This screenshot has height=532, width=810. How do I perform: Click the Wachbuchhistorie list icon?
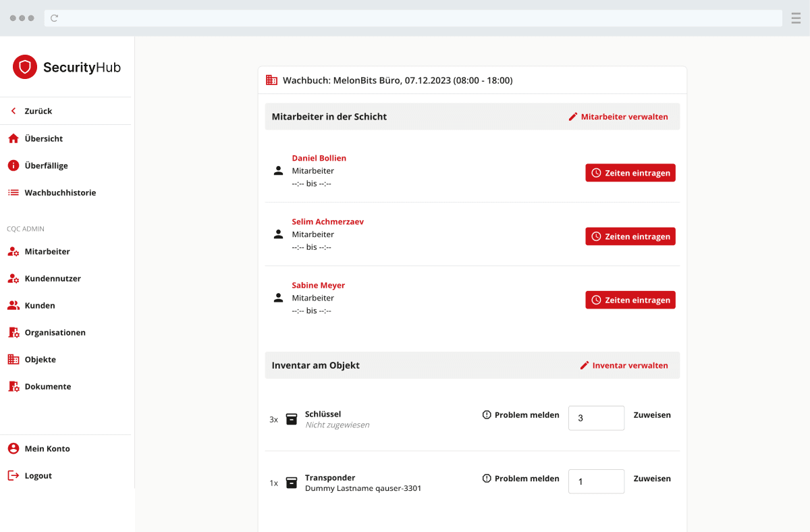13,192
